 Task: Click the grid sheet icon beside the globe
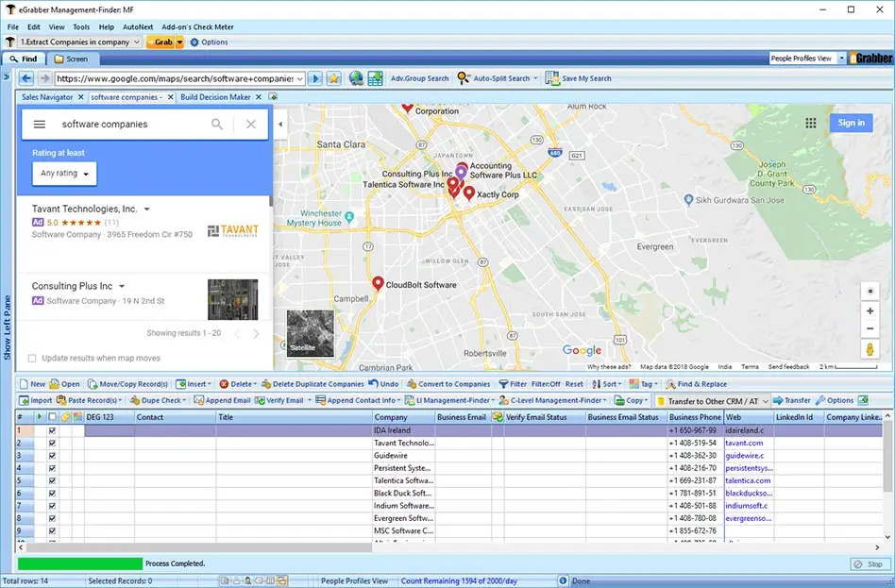375,78
